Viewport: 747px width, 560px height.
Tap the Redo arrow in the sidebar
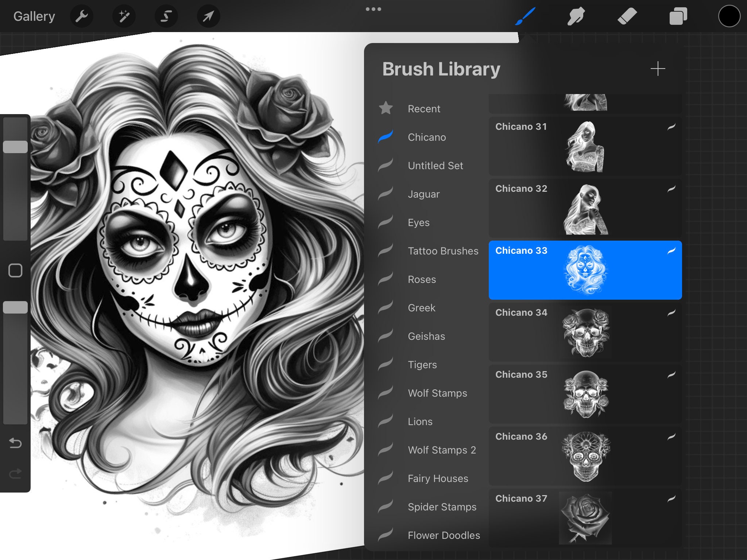pos(15,474)
